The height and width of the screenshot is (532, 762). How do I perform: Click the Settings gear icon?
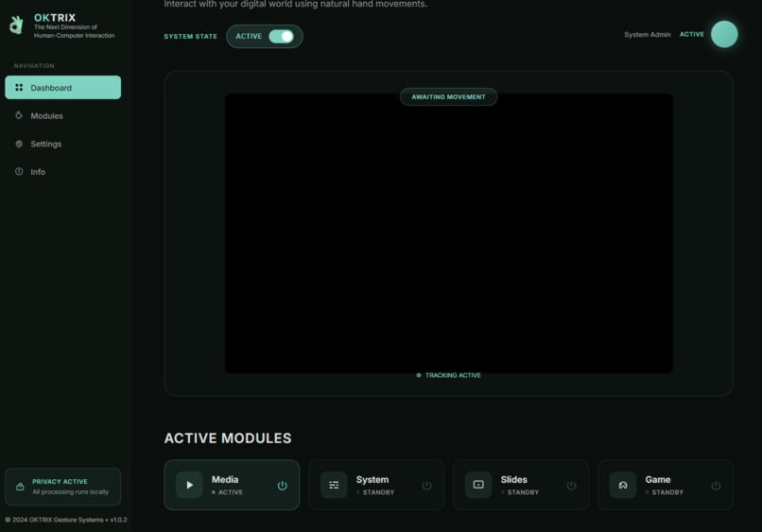pos(19,144)
